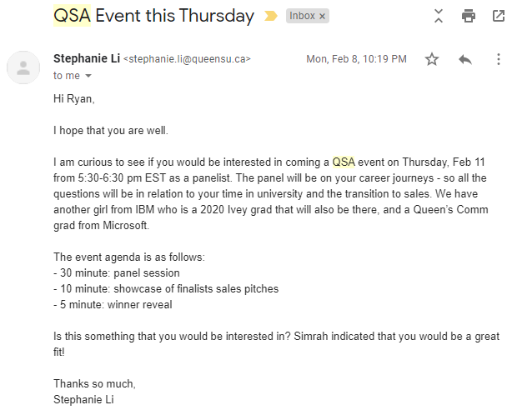Screen dimensions: 517x420
Task: Click the Inbox label chip text
Action: pyautogui.click(x=302, y=16)
